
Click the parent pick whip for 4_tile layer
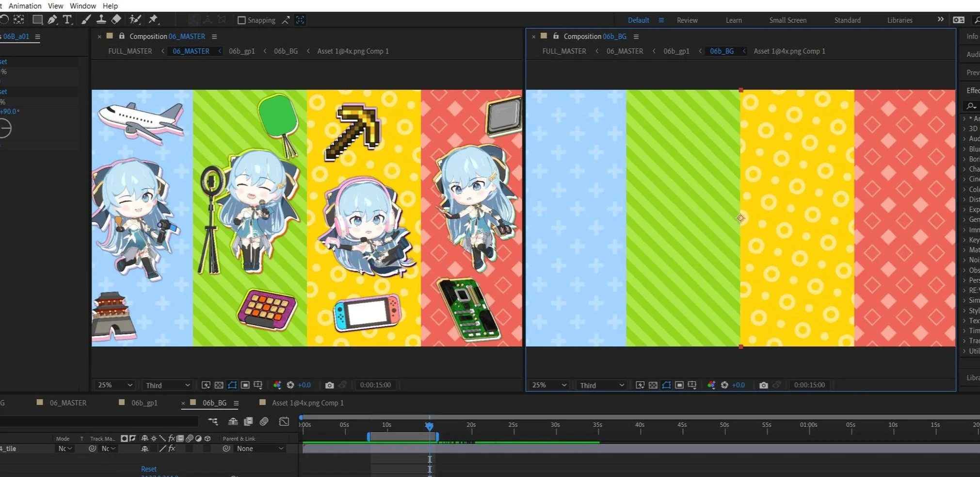pos(226,448)
